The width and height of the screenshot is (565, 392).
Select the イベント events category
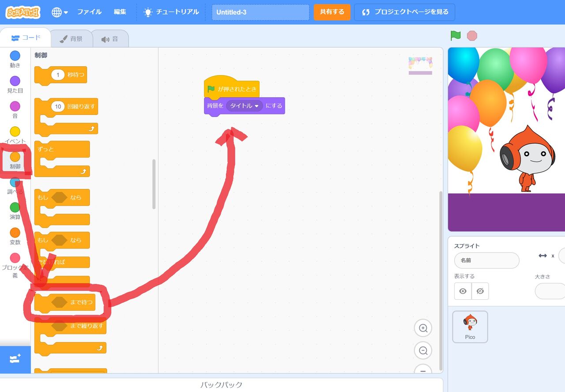[x=15, y=135]
